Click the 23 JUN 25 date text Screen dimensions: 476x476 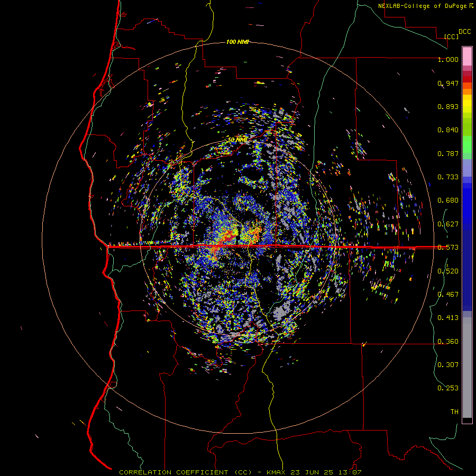pyautogui.click(x=312, y=472)
